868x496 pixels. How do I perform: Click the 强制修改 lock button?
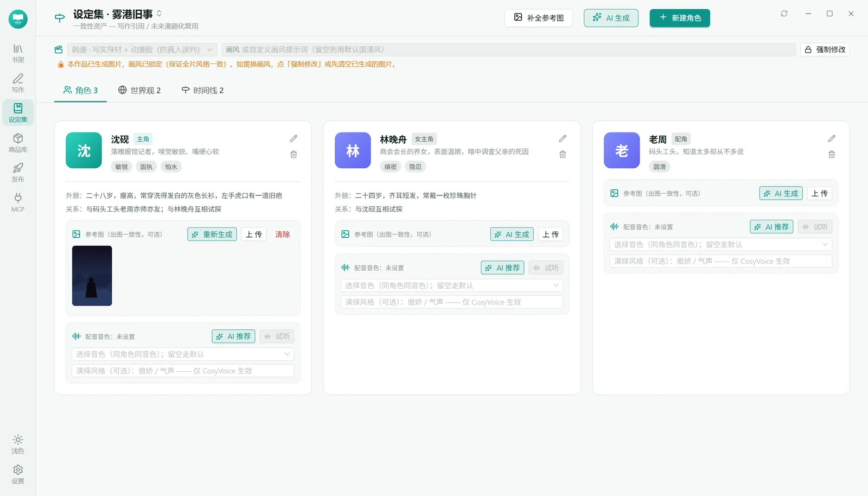[825, 49]
